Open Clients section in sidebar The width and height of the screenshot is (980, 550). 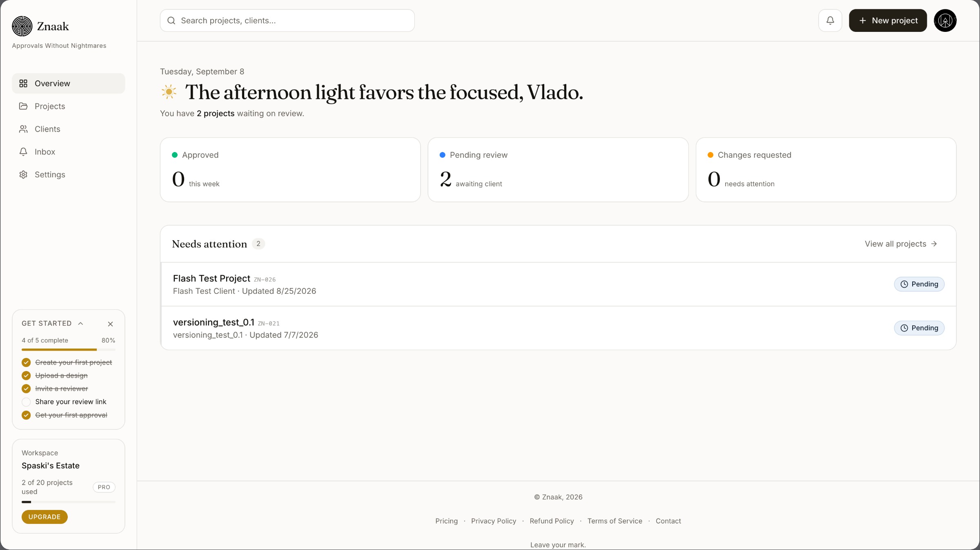click(x=69, y=129)
